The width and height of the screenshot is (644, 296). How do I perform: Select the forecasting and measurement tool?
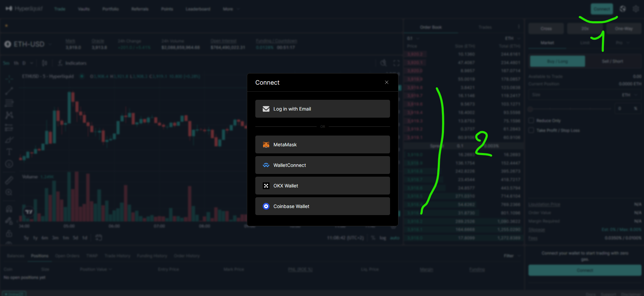tap(9, 127)
